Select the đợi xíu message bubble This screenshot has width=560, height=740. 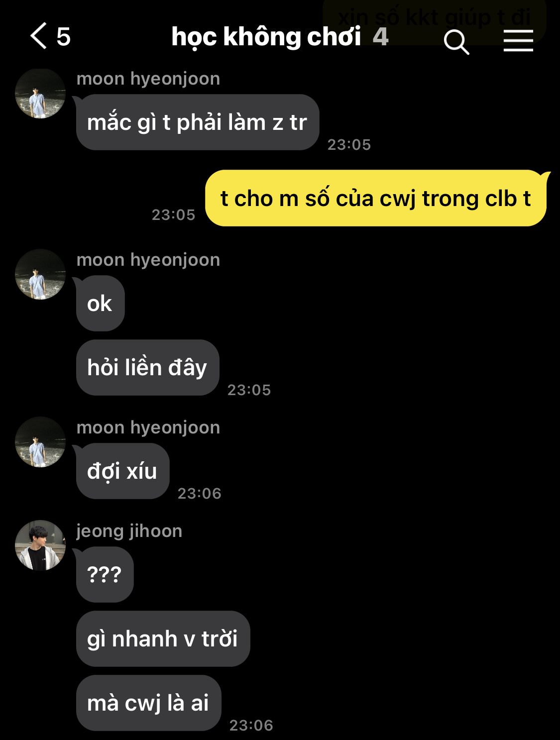coord(122,471)
